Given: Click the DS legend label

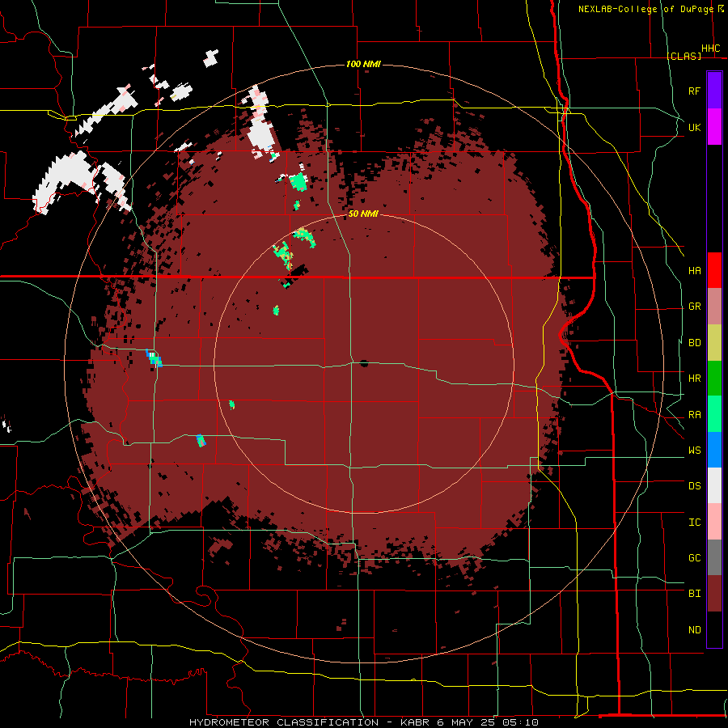Looking at the screenshot, I should point(694,486).
